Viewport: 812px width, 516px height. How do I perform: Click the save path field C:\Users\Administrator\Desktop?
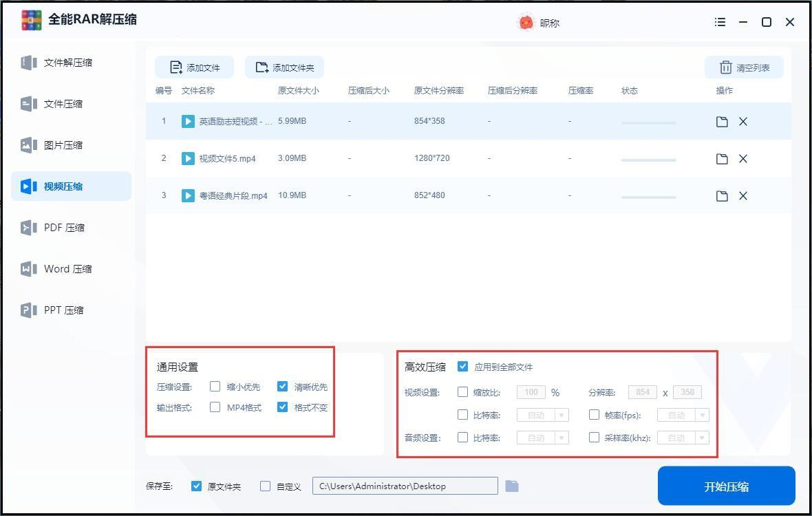point(405,486)
